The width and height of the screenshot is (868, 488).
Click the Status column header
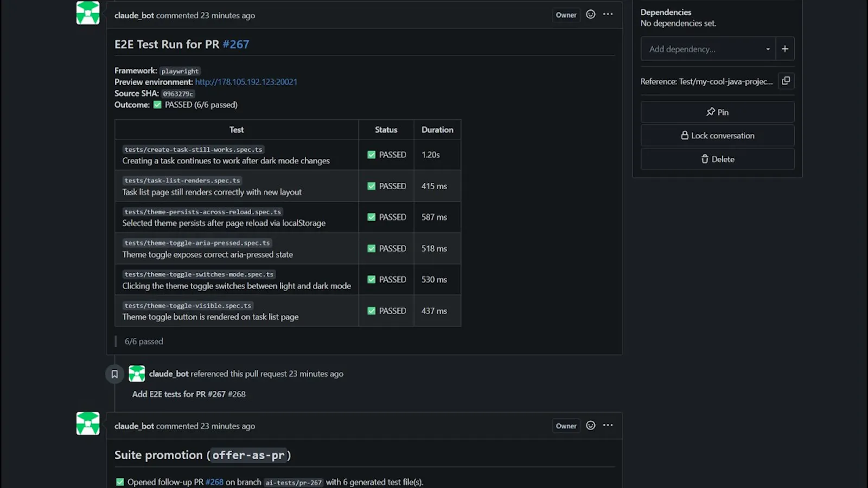pyautogui.click(x=386, y=130)
